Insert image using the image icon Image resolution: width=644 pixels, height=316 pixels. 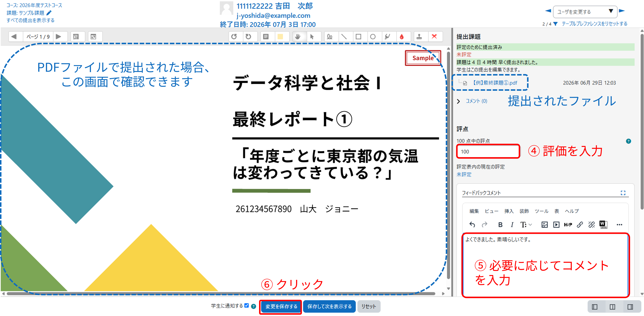(544, 225)
